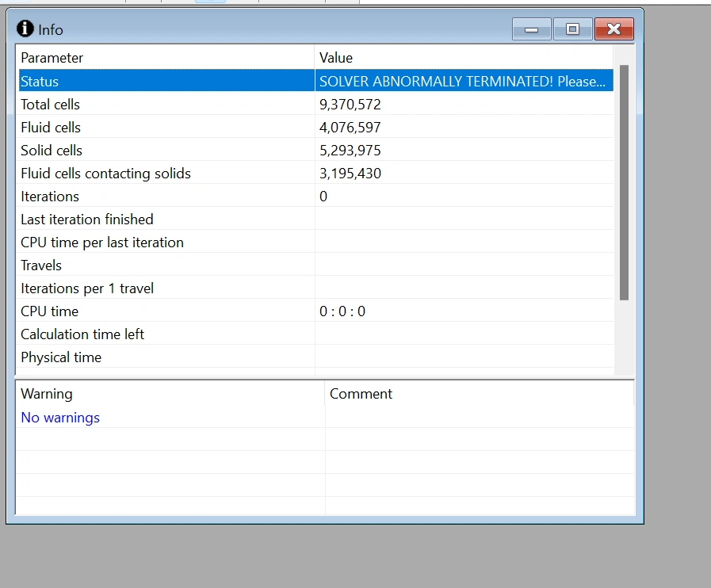Select the Fluid cells row
The height and width of the screenshot is (588, 711).
coord(316,127)
